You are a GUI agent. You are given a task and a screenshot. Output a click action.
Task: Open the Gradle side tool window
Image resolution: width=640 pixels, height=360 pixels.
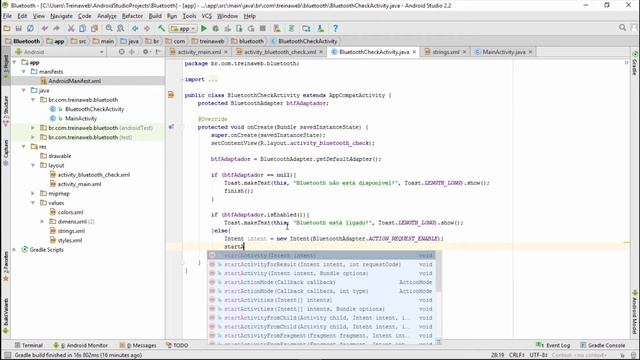click(x=635, y=63)
